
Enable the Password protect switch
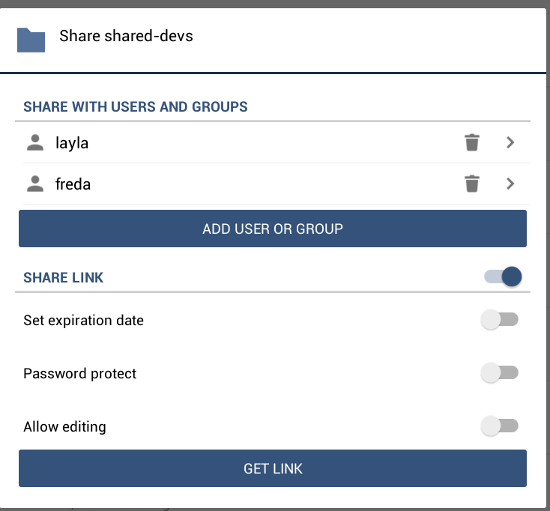(499, 373)
